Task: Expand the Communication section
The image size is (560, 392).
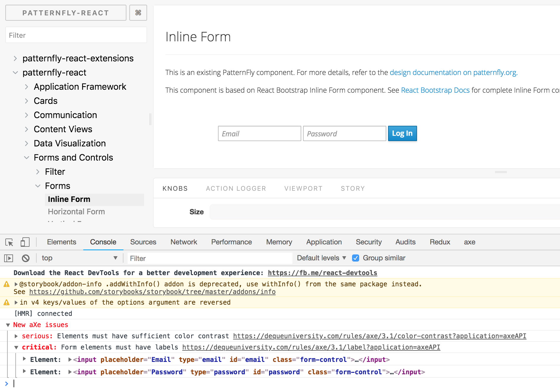Action: pyautogui.click(x=27, y=115)
